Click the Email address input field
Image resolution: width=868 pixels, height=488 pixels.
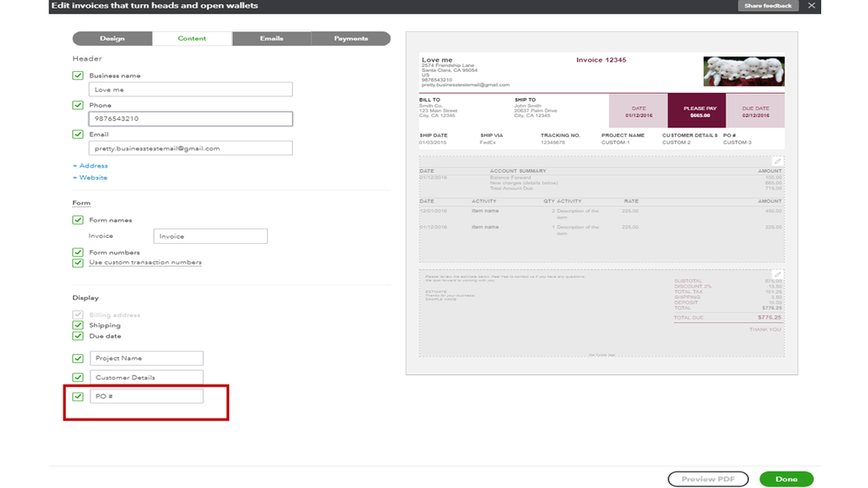coord(190,148)
